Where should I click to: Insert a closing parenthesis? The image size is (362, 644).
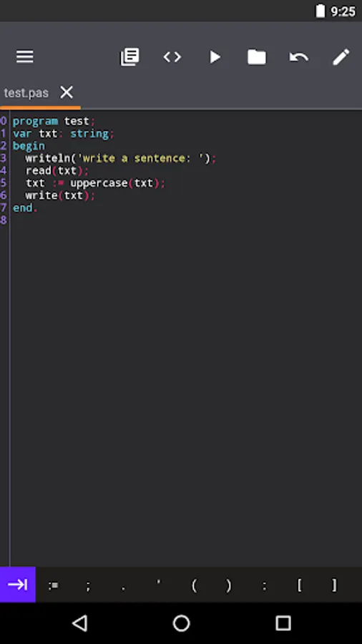click(229, 585)
